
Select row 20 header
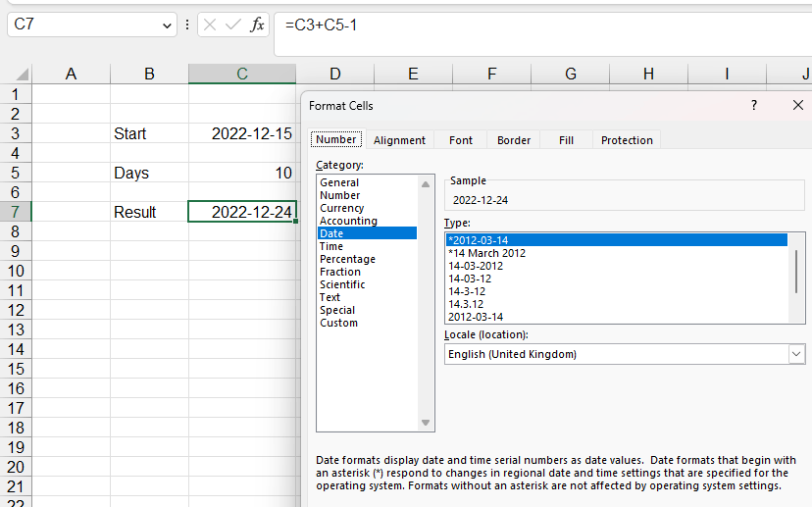16,467
